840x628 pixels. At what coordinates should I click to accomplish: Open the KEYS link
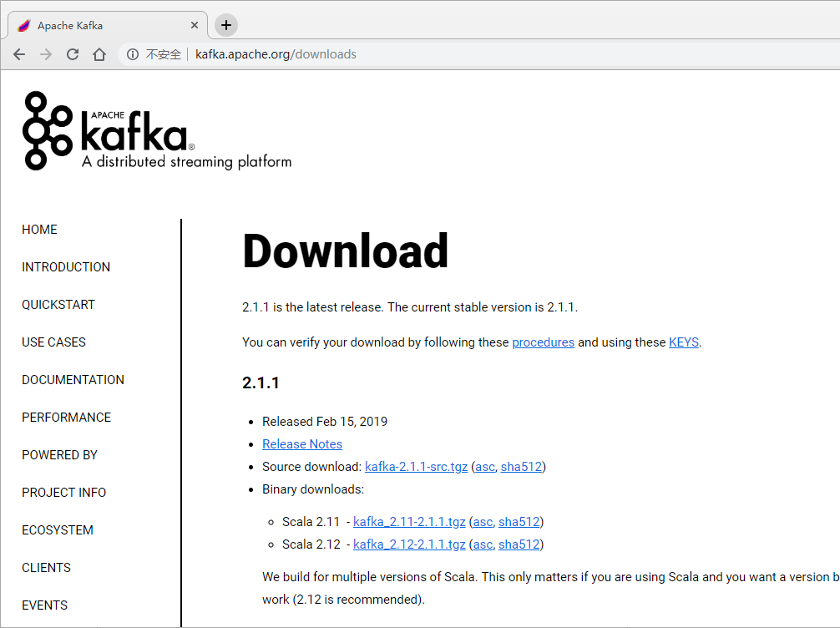[684, 342]
